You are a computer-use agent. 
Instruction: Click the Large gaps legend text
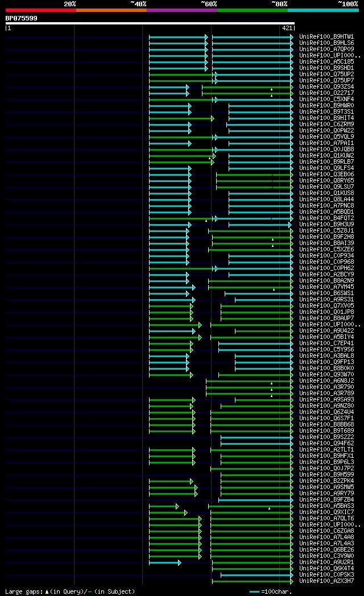pos(70,591)
